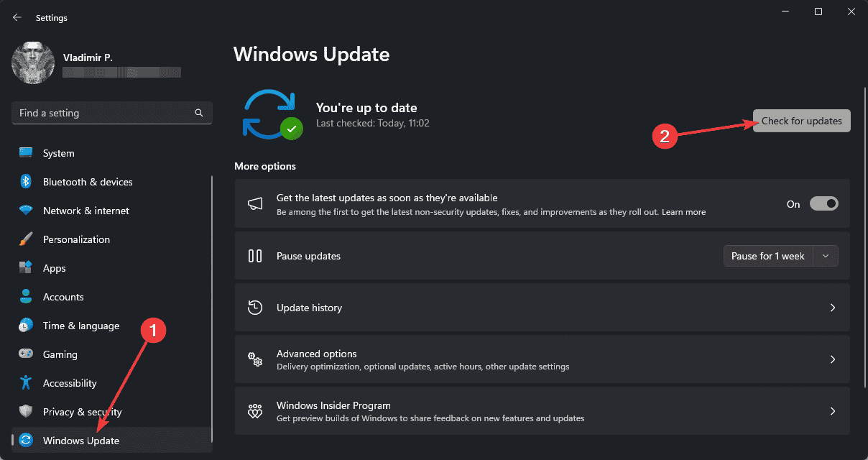868x460 pixels.
Task: Click the Vladimir P. account name
Action: click(88, 56)
